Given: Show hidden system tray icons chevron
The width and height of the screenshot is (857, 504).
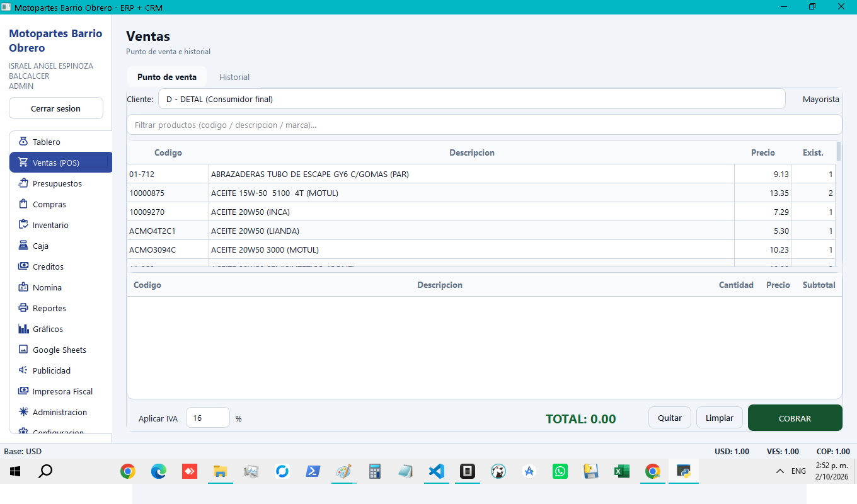Looking at the screenshot, I should point(779,471).
